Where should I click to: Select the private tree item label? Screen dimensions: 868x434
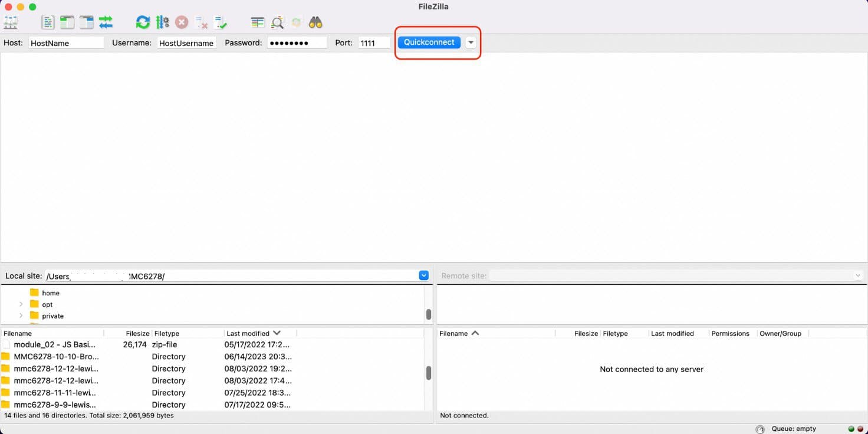[x=52, y=316]
